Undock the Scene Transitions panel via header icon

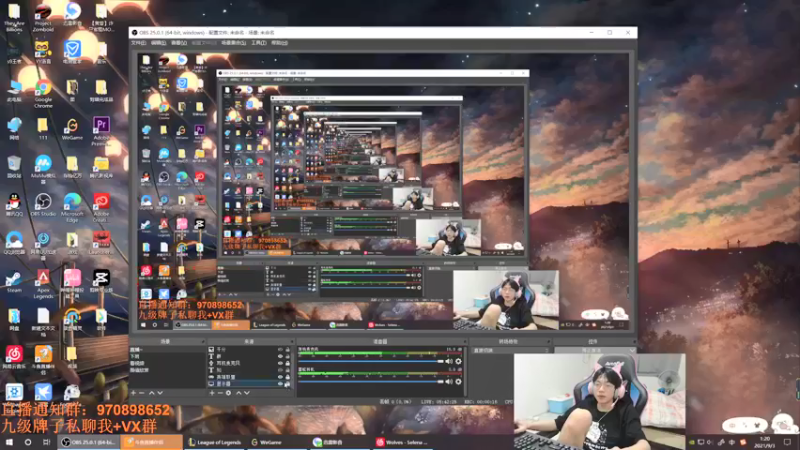(x=549, y=341)
